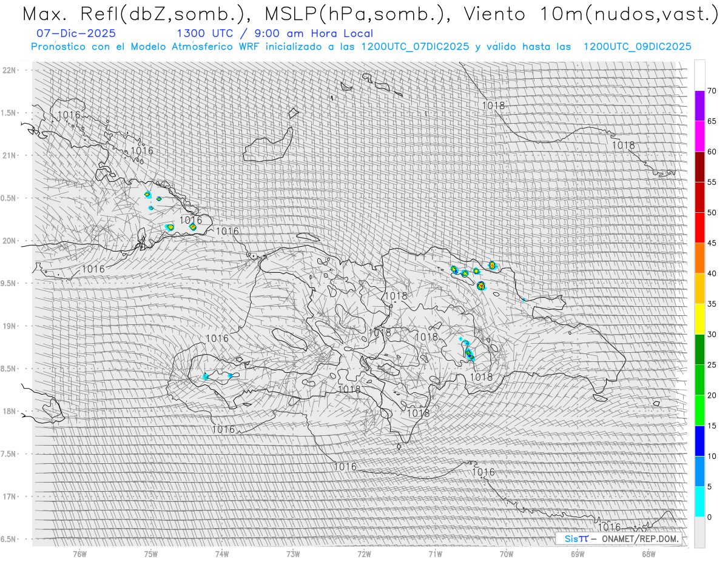Click the "18N" latitude label
This screenshot has width=728, height=562.
pyautogui.click(x=8, y=411)
